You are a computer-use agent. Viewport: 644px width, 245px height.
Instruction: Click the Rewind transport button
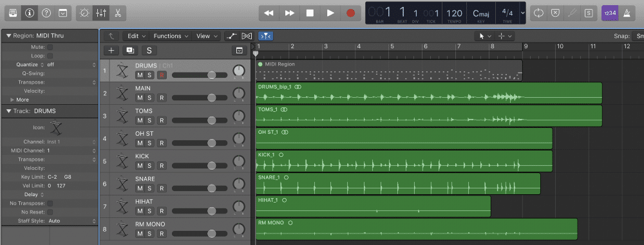tap(269, 13)
